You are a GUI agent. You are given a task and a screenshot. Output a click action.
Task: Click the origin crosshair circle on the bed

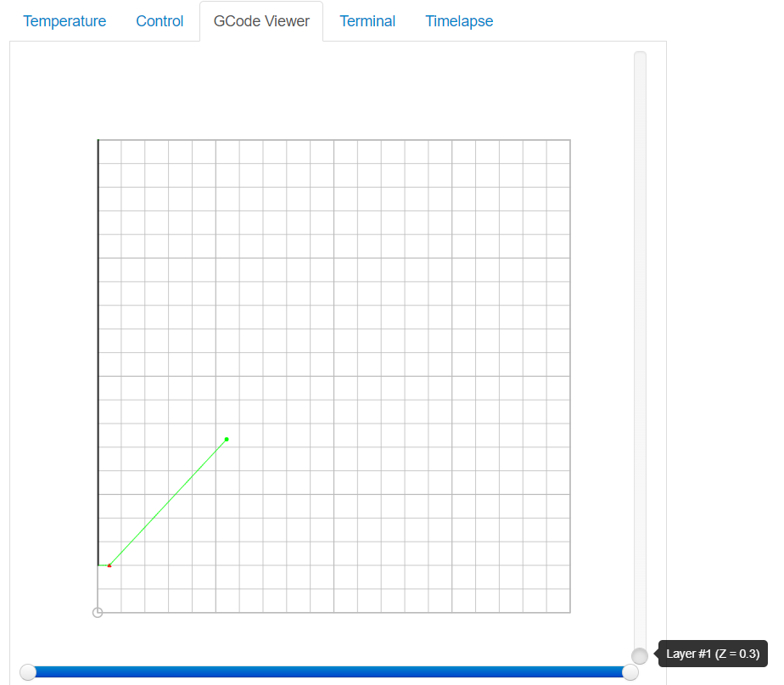[98, 612]
